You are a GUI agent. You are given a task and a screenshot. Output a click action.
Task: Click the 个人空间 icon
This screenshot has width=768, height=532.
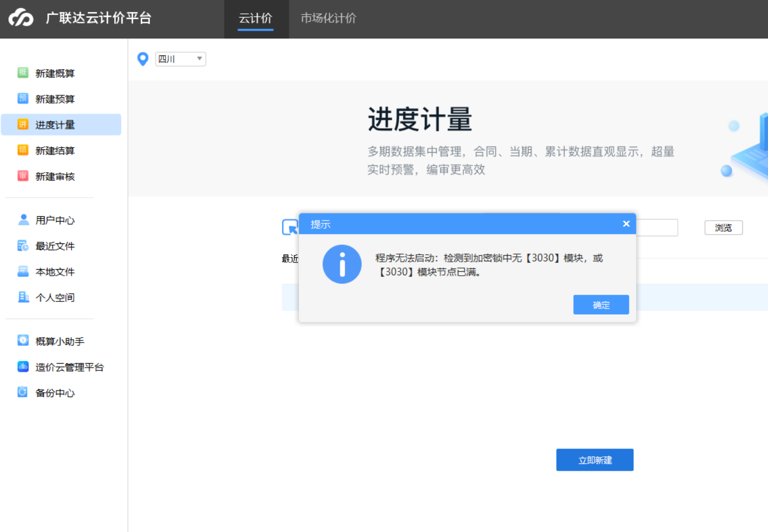[23, 297]
